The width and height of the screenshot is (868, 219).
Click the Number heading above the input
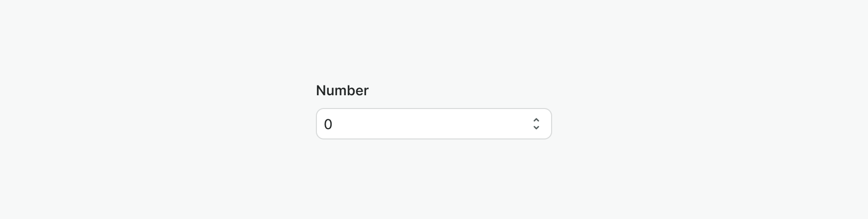tap(342, 90)
